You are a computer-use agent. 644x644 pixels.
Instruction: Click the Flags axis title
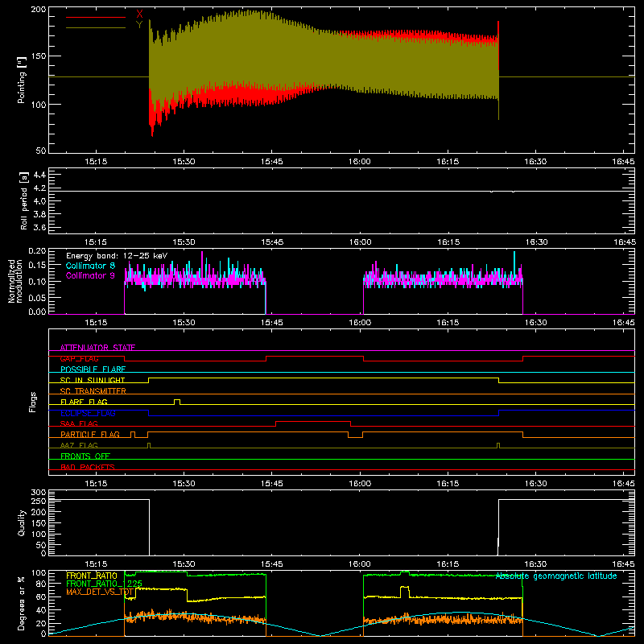pos(33,402)
